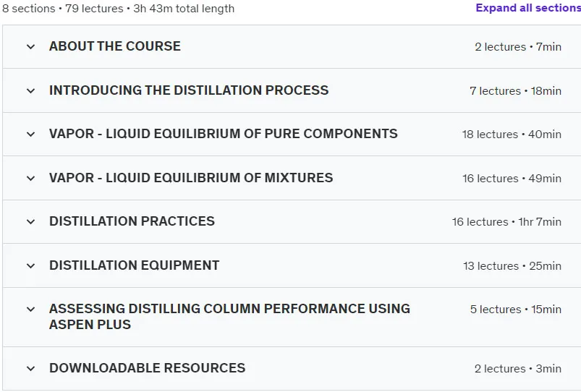This screenshot has height=392, width=581.
Task: Click the 16 lectures 1hr 7min label
Action: [x=506, y=222]
